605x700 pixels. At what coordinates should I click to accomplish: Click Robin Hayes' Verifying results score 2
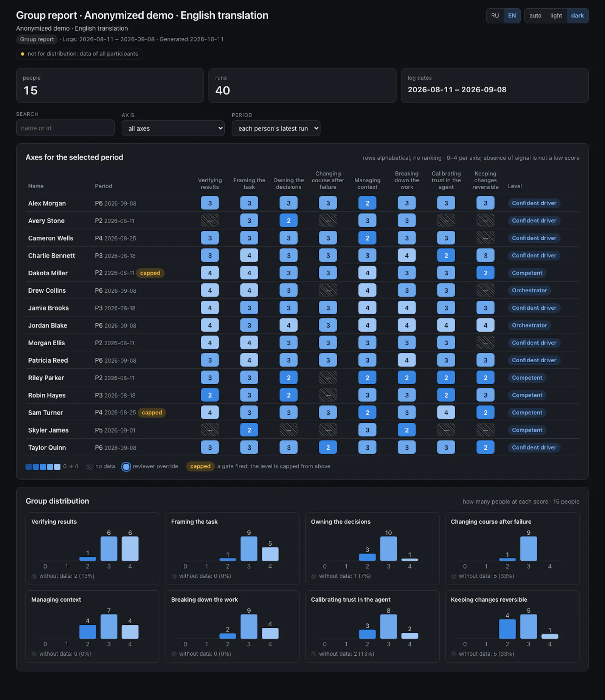pos(210,395)
